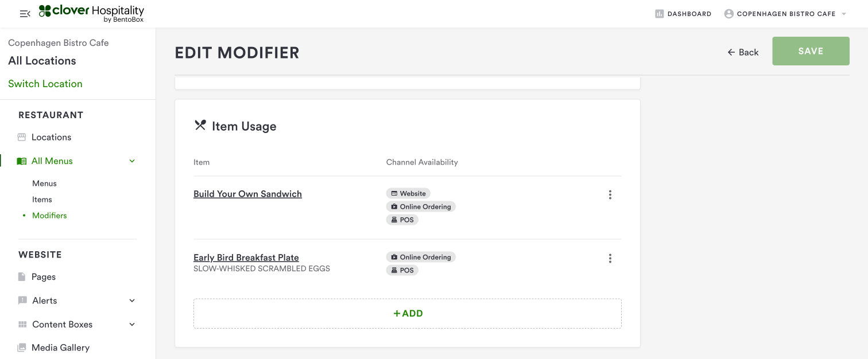Click the +ADD item usage box
Screen dimensions: 868x359
(408, 314)
